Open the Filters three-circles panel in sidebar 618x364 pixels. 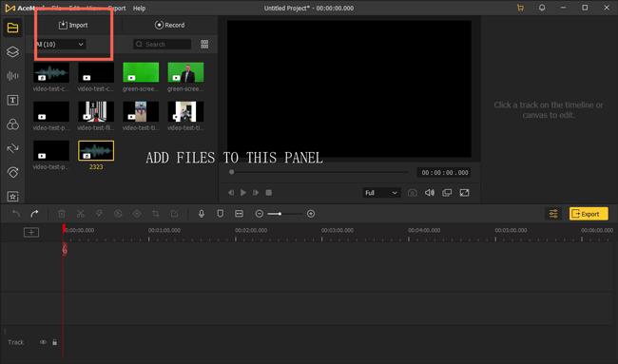[x=12, y=125]
